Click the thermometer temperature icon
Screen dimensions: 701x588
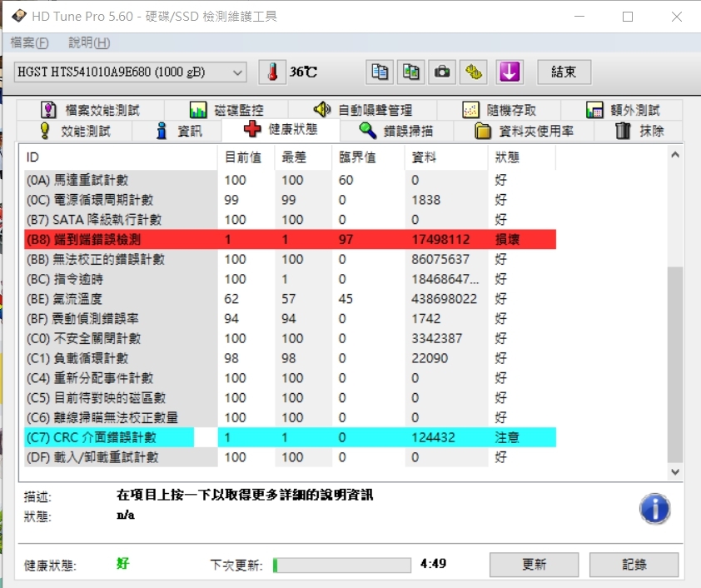[272, 72]
